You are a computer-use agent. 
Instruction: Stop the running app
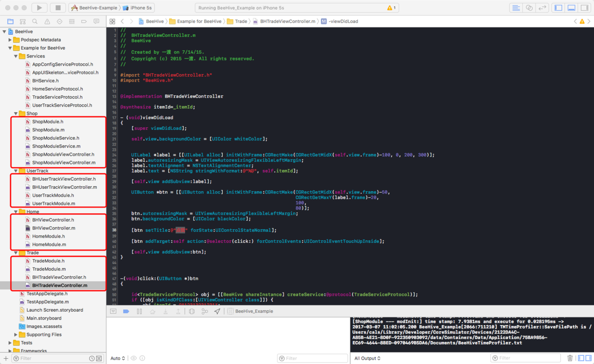tap(58, 8)
